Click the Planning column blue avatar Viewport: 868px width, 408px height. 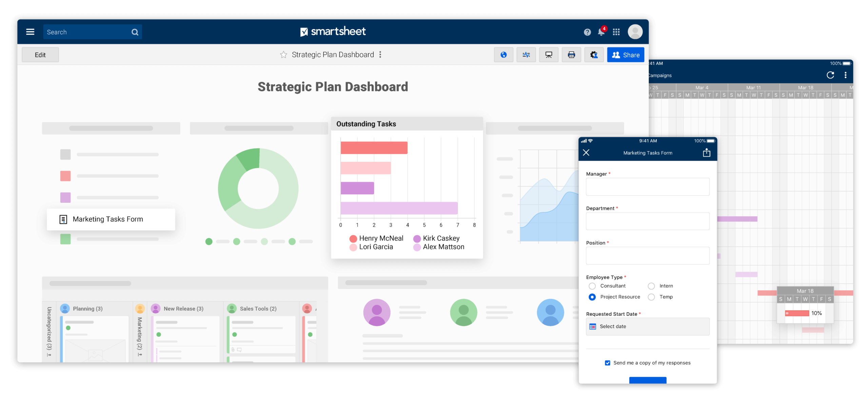point(65,309)
